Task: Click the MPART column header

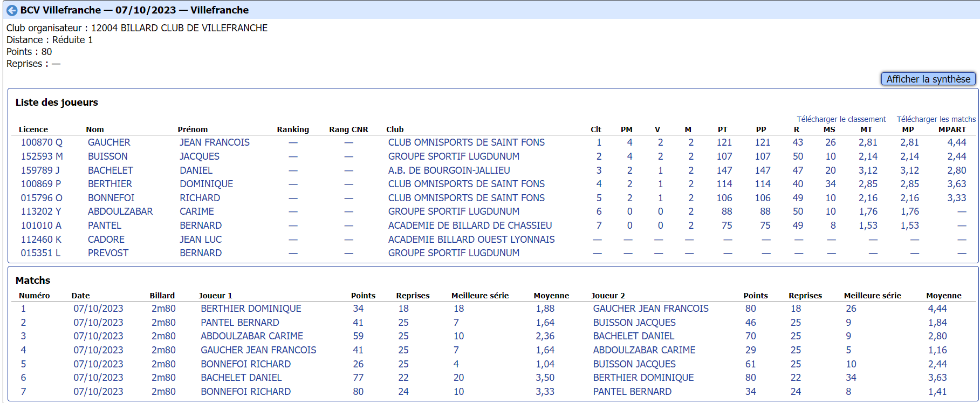Action: (x=952, y=129)
